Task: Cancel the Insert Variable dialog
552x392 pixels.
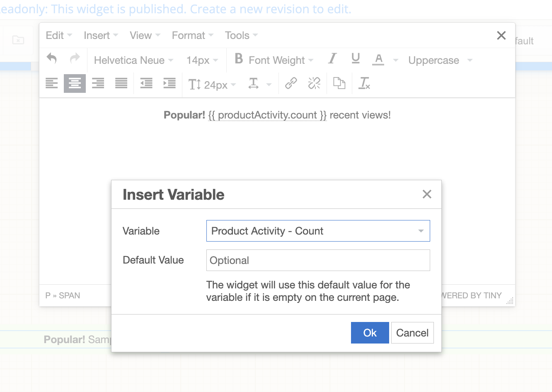Action: (x=412, y=333)
